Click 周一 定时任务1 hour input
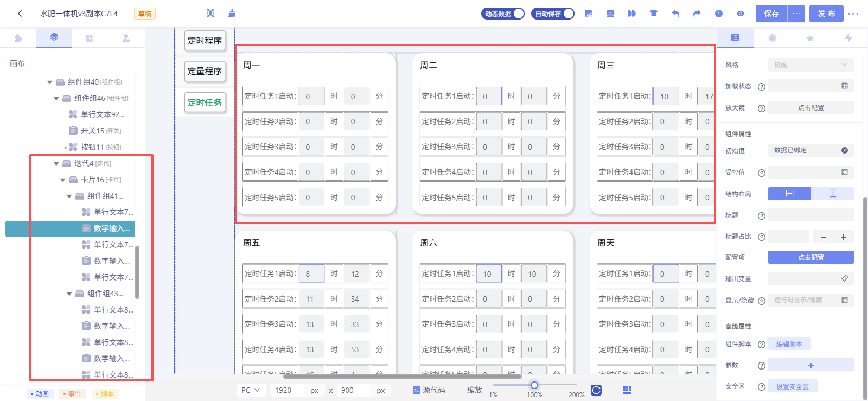 pyautogui.click(x=311, y=96)
